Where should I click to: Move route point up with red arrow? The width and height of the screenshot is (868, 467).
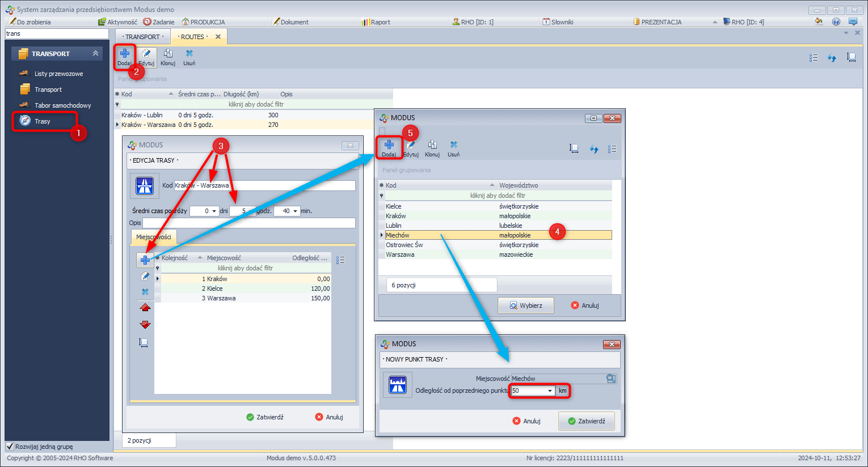pos(145,308)
